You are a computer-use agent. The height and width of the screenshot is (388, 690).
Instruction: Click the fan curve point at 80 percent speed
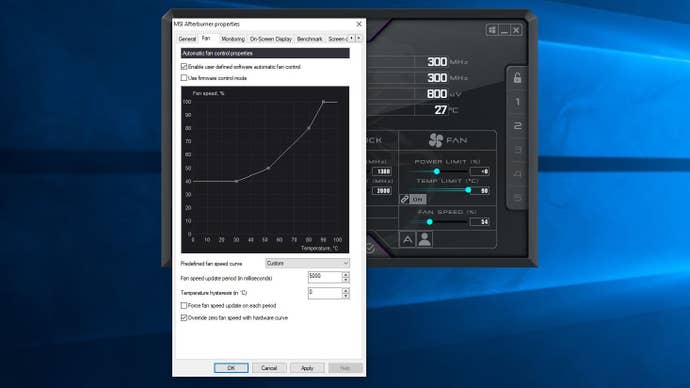[x=308, y=128]
